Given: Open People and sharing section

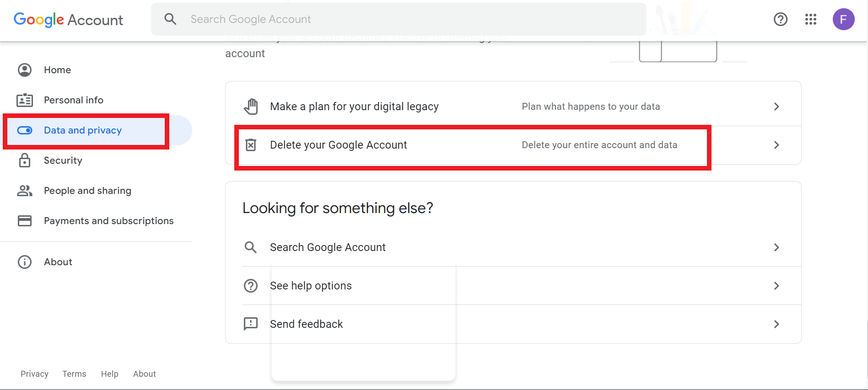Looking at the screenshot, I should point(88,191).
